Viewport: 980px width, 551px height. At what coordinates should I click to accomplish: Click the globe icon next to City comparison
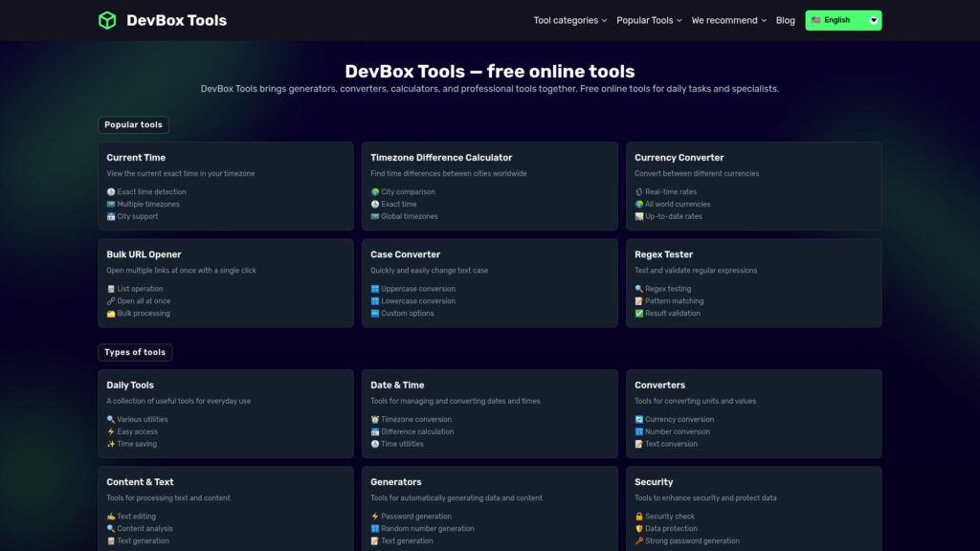(375, 191)
